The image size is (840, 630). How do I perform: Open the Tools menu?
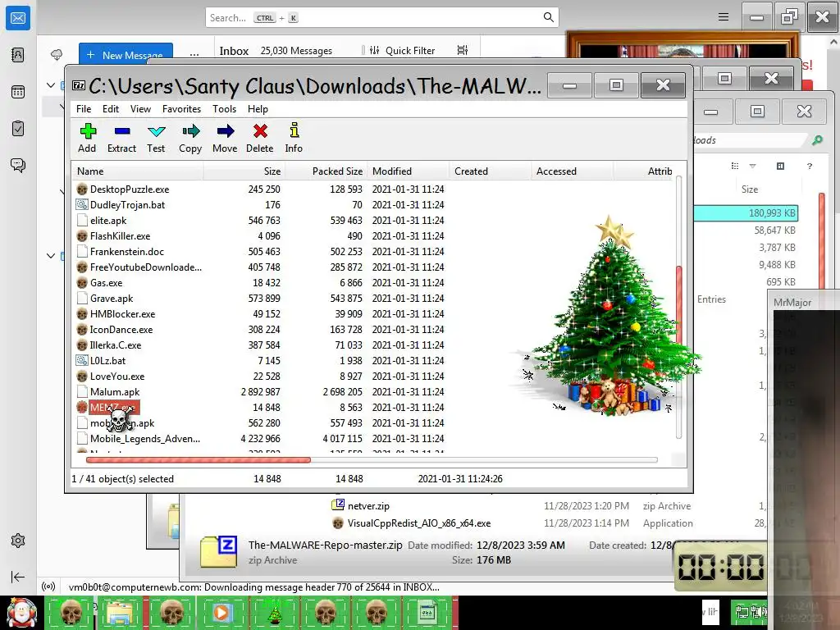click(224, 109)
